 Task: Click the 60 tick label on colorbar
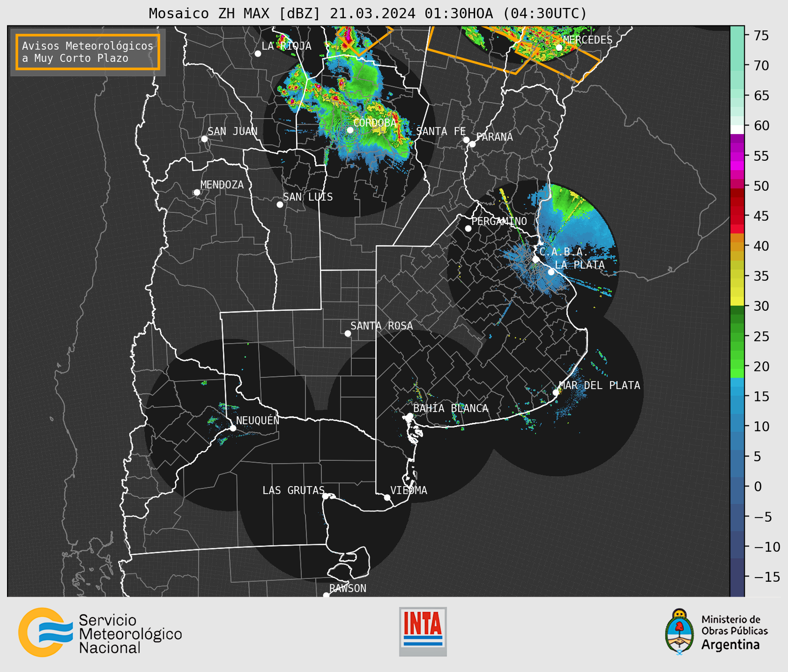click(761, 126)
